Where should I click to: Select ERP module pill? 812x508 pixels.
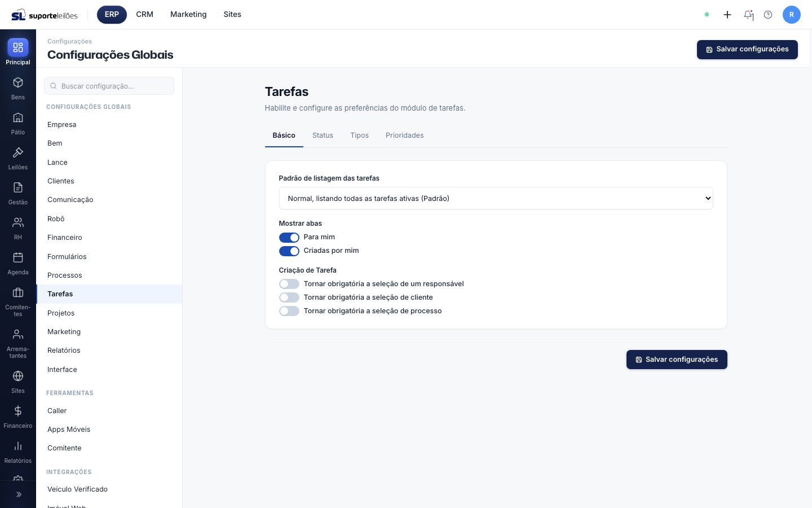(112, 15)
